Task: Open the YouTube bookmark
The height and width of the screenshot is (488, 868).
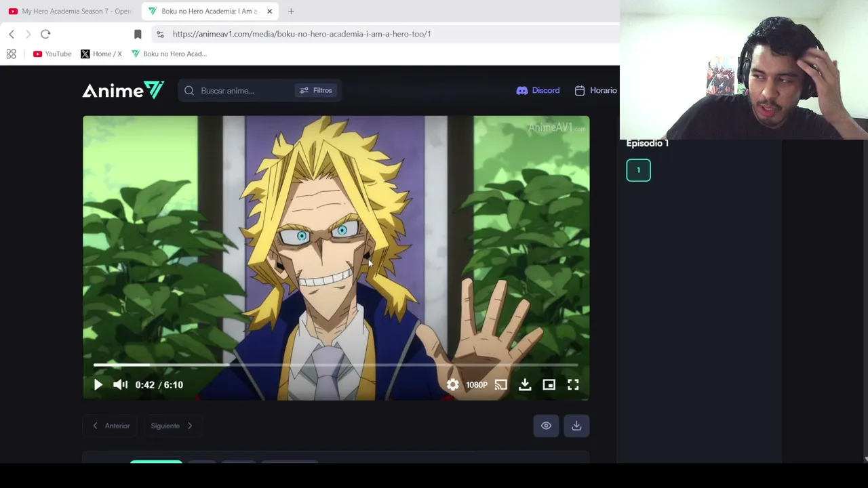Action: pyautogui.click(x=52, y=54)
